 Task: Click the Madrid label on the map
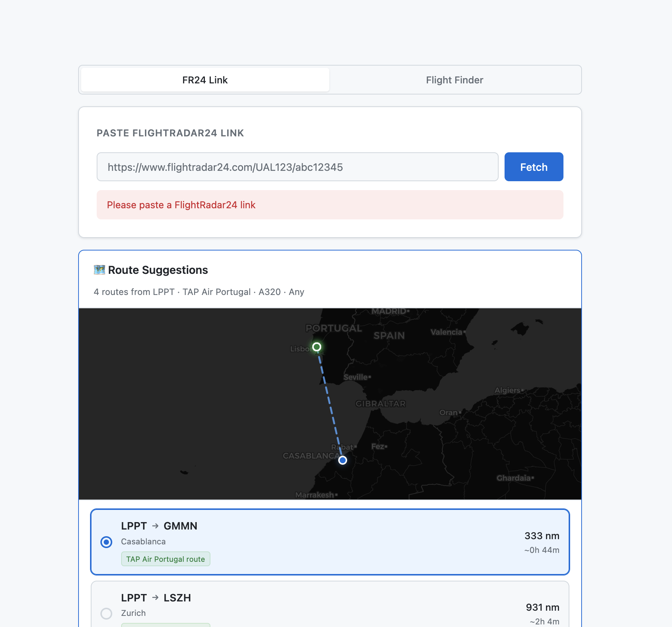click(x=389, y=311)
